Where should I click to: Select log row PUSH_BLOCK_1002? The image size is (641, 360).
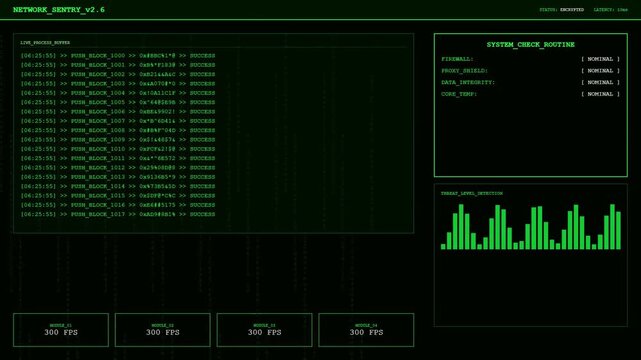coord(118,74)
